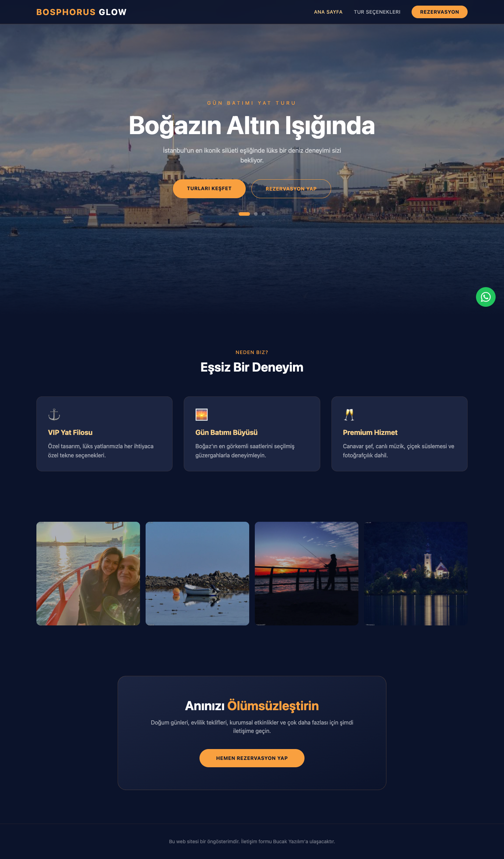
Task: Click the champagne glasses icon in Premium Hizmet card
Action: pyautogui.click(x=349, y=415)
